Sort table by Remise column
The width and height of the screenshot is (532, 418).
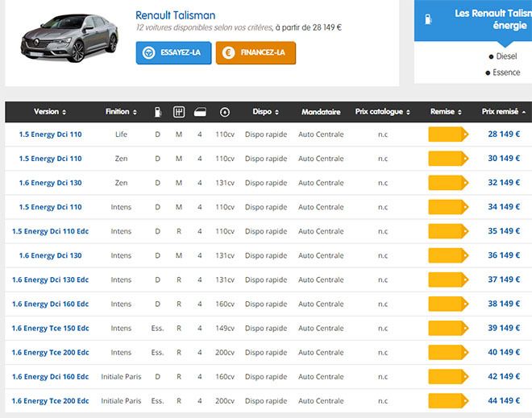(447, 111)
